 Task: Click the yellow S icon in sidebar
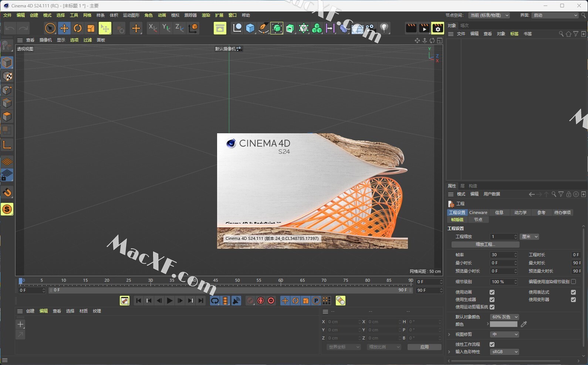pyautogui.click(x=7, y=210)
